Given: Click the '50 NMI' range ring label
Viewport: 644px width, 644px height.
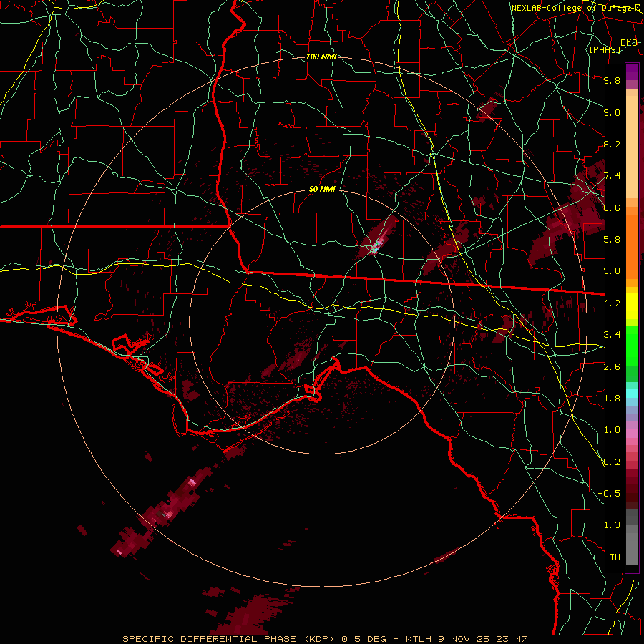Looking at the screenshot, I should (323, 190).
